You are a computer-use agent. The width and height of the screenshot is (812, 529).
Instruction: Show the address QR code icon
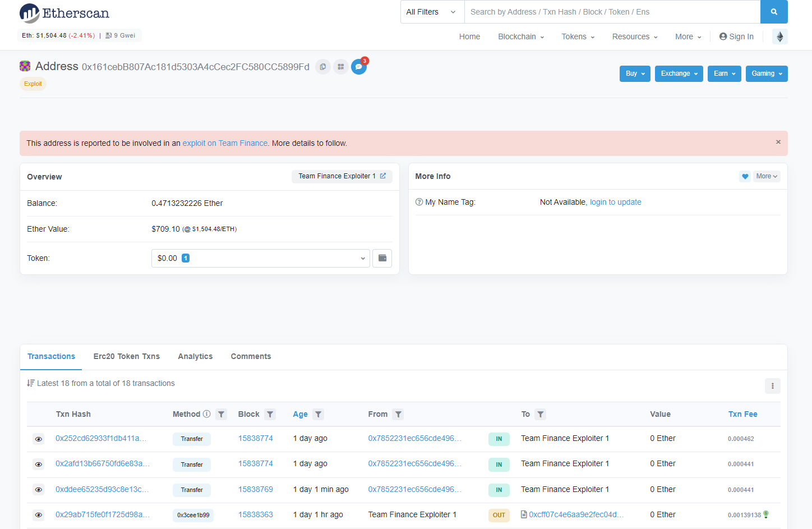tap(340, 67)
